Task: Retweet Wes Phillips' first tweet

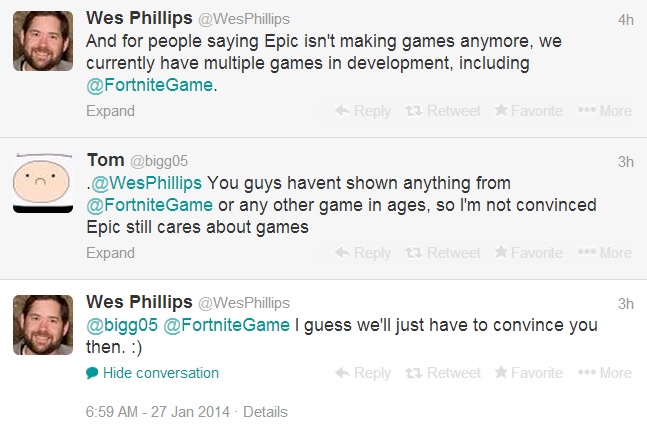Action: pos(444,111)
